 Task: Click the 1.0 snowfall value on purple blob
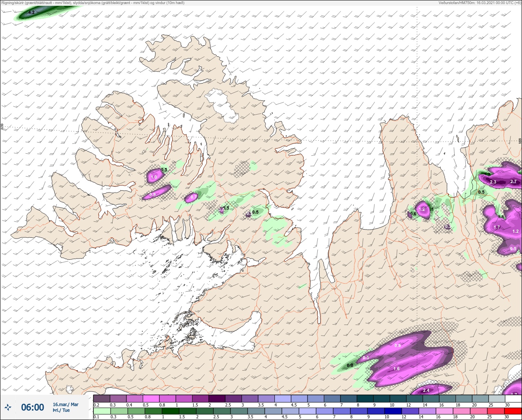click(154, 177)
